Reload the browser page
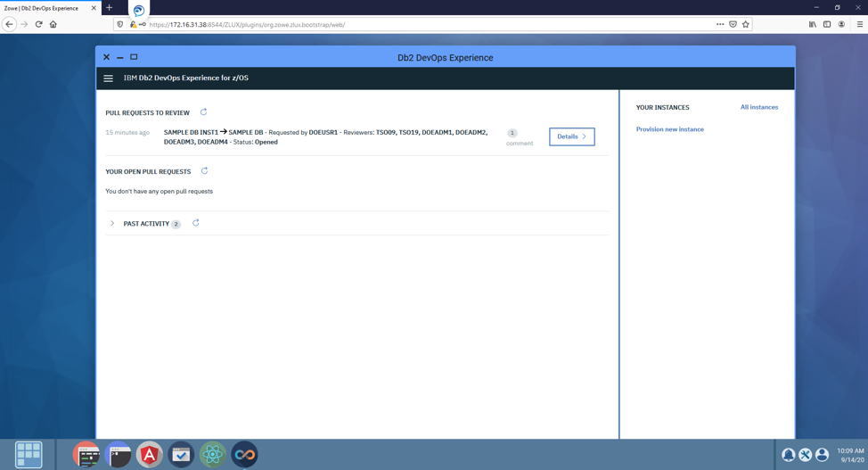The width and height of the screenshot is (868, 470). pyautogui.click(x=38, y=24)
